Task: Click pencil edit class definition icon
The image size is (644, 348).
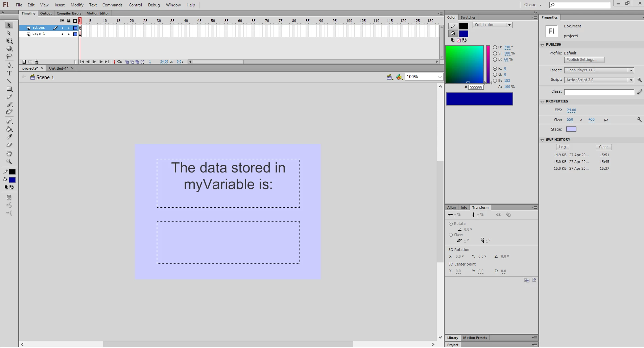Action: point(640,92)
